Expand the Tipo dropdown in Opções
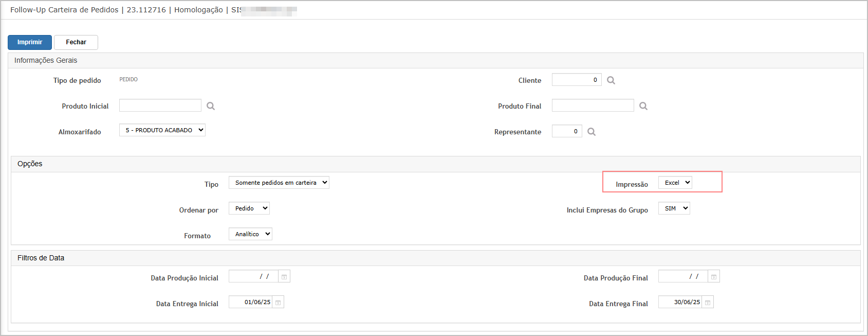Screen dimensions: 868x336 pos(279,183)
